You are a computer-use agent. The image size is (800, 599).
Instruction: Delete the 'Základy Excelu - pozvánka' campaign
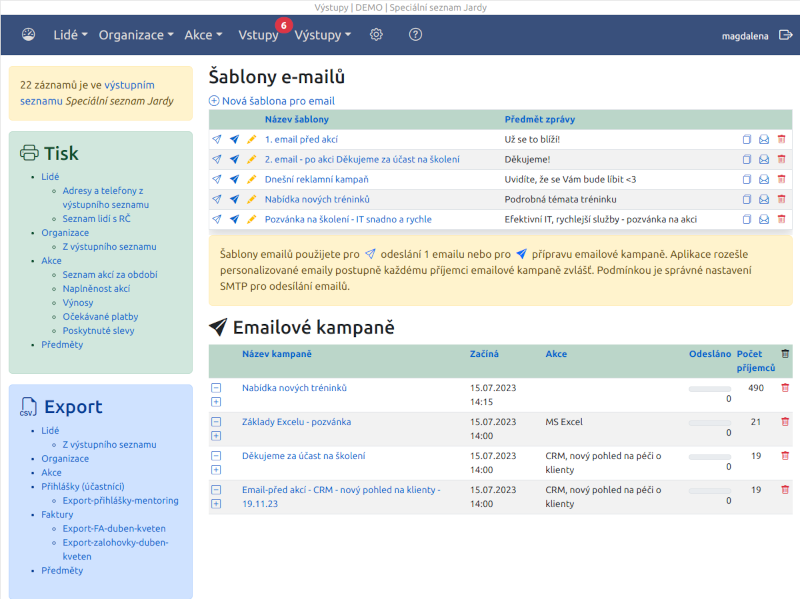[785, 422]
